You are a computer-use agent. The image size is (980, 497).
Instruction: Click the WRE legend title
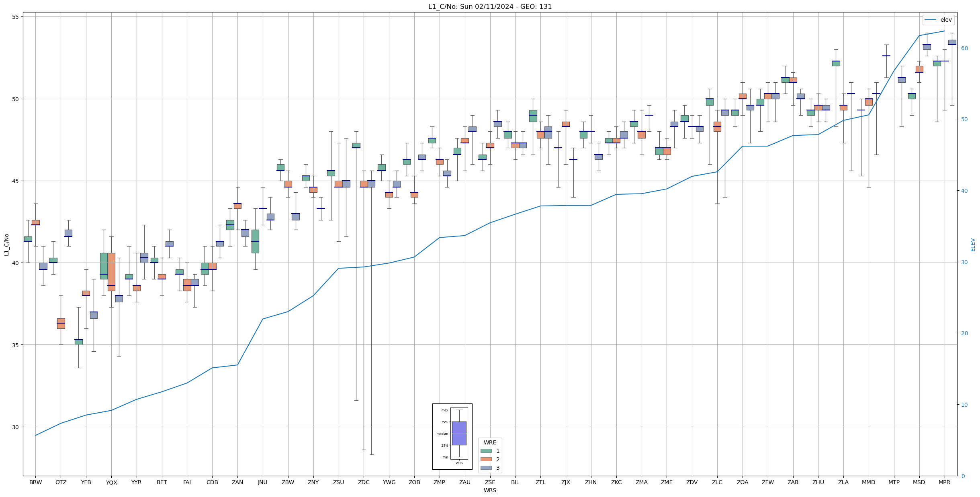tap(490, 442)
